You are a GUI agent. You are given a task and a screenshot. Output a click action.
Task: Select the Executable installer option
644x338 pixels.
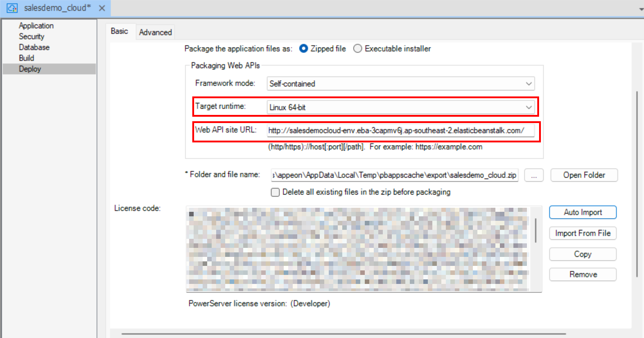pos(357,49)
